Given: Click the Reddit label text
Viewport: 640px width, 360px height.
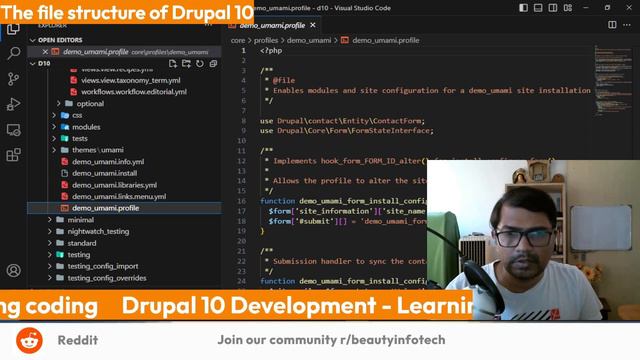Looking at the screenshot, I should [78, 340].
